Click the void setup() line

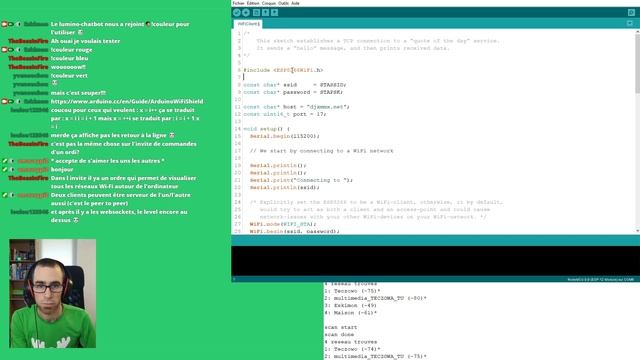(x=267, y=129)
